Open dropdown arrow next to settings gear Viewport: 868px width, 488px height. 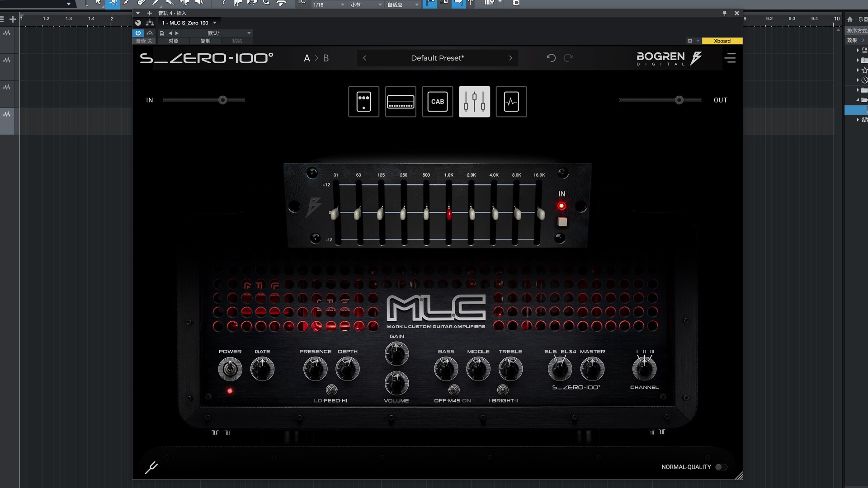[698, 41]
